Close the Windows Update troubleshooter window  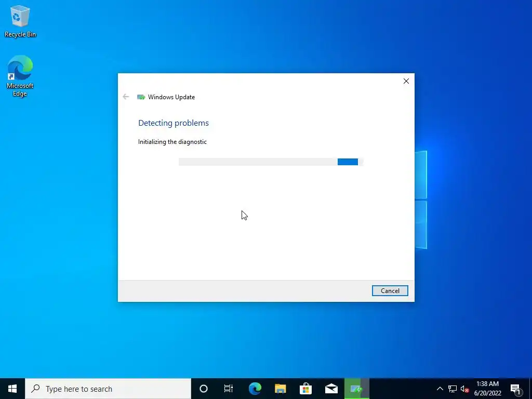406,81
